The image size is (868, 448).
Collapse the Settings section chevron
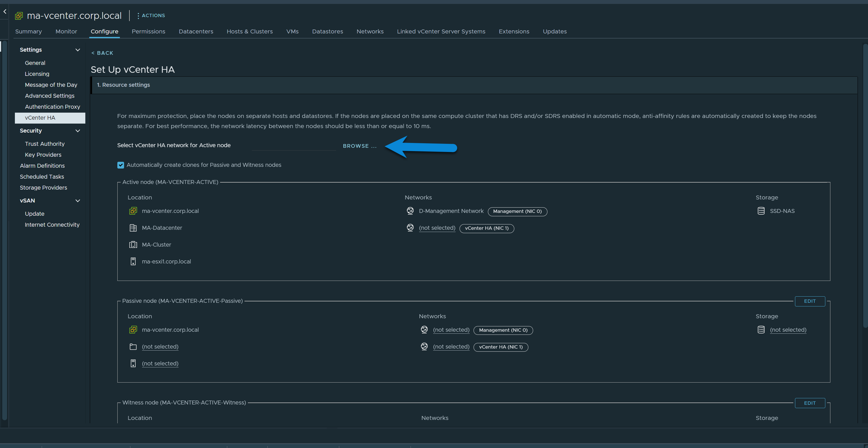click(78, 50)
